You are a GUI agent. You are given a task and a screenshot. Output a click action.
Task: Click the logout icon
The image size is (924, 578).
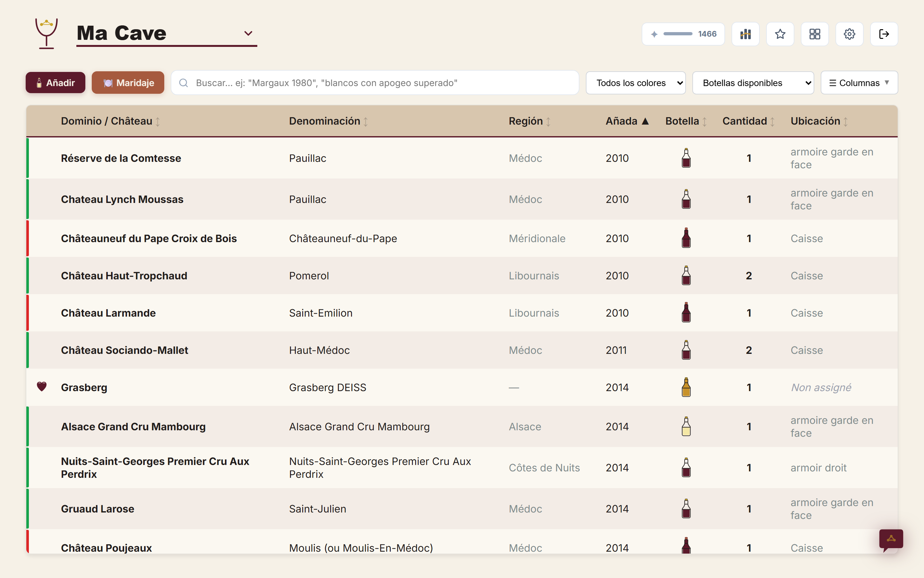[884, 34]
